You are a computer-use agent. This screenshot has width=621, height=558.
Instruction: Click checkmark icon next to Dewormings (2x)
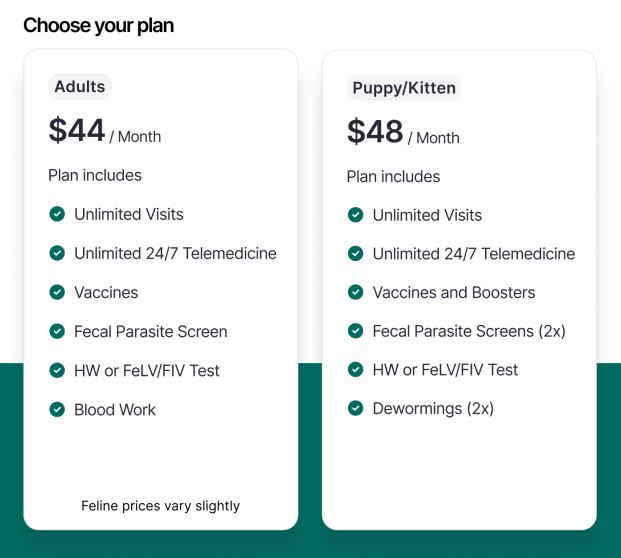click(355, 408)
